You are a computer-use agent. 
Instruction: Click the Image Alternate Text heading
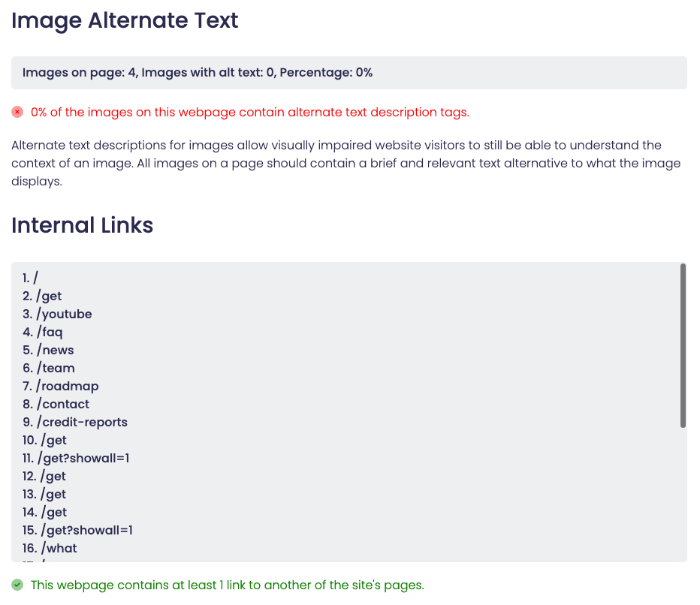[x=125, y=20]
